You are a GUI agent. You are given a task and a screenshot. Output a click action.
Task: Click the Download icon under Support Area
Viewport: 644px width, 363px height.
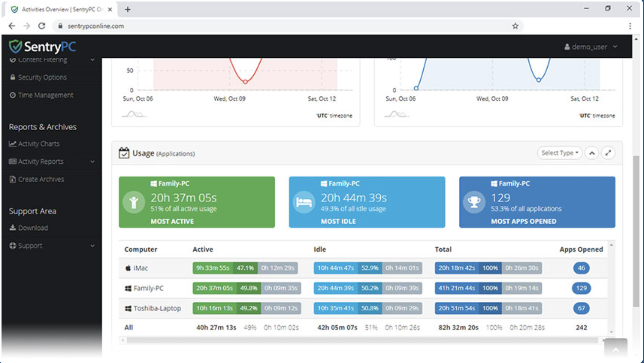(12, 227)
